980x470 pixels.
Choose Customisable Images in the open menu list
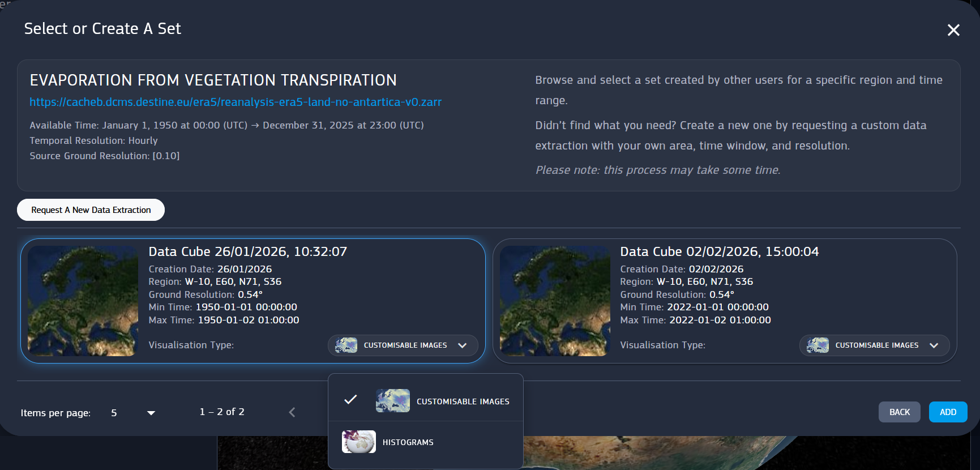[x=463, y=401]
